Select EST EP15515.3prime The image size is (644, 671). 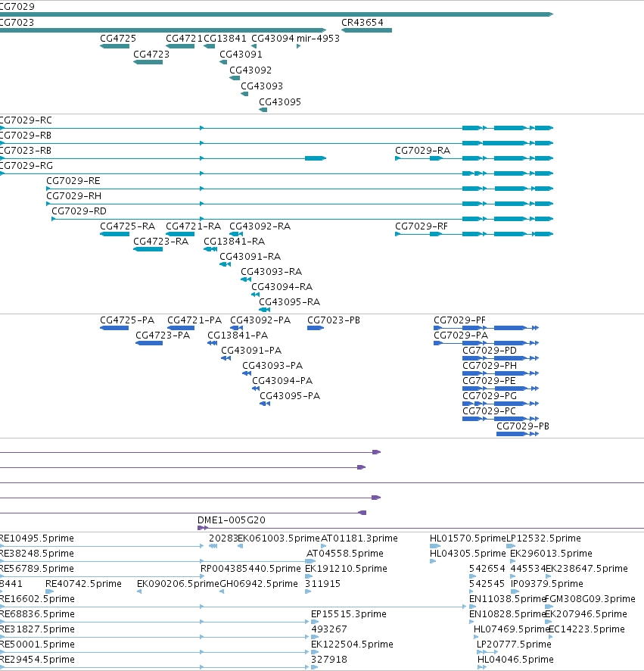pyautogui.click(x=313, y=622)
